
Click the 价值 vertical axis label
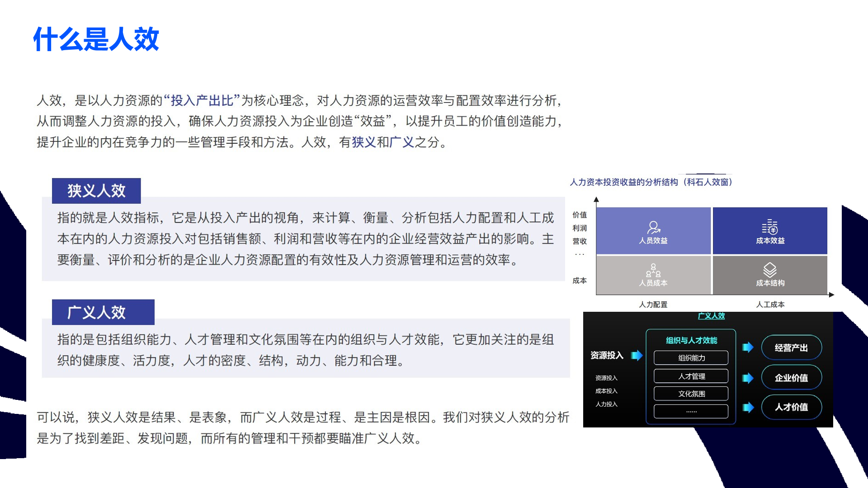[x=580, y=215]
